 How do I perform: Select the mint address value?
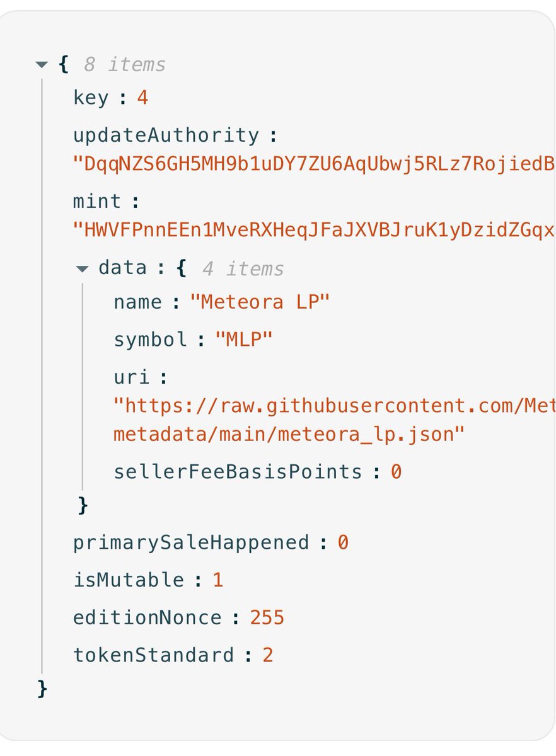coord(314,230)
